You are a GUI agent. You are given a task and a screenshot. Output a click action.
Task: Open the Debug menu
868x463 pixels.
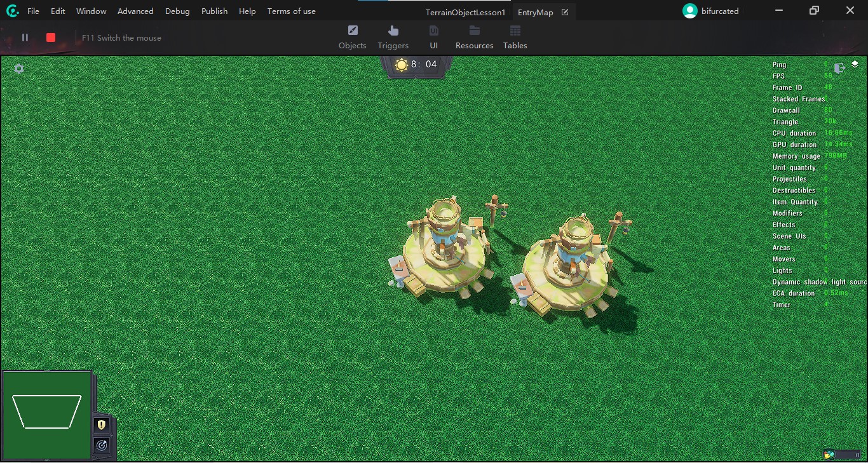pyautogui.click(x=177, y=11)
